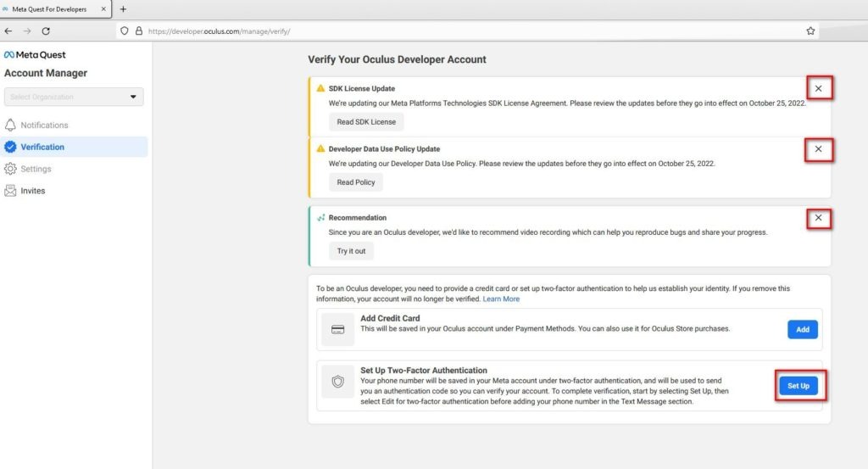Reload the page with browser refresh

coord(46,31)
